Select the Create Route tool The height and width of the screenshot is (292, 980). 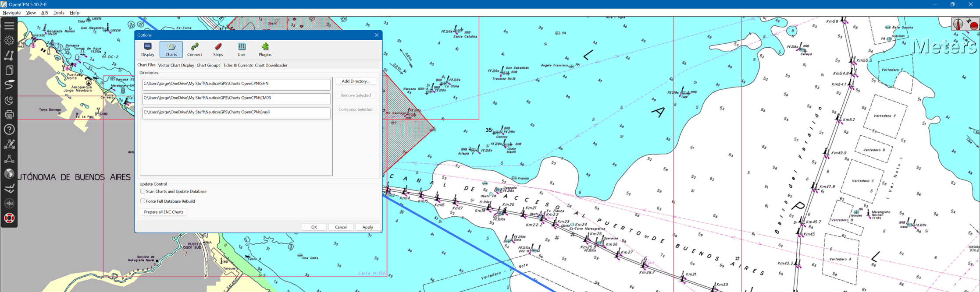9,55
